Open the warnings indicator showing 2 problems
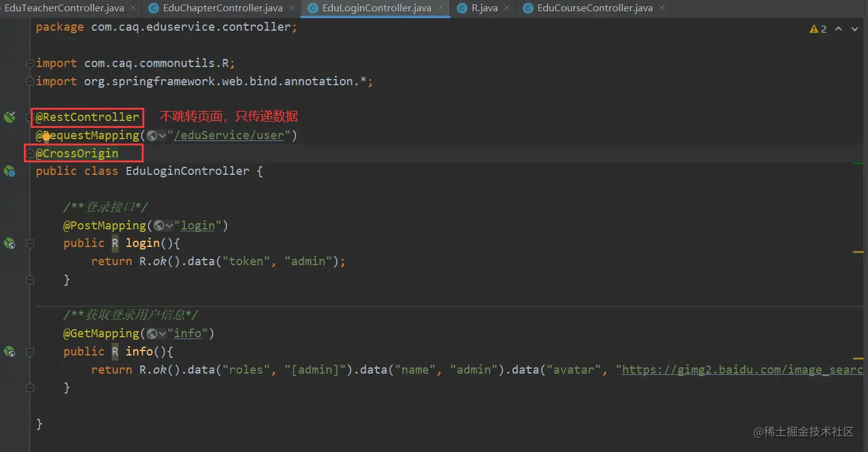 (x=818, y=29)
